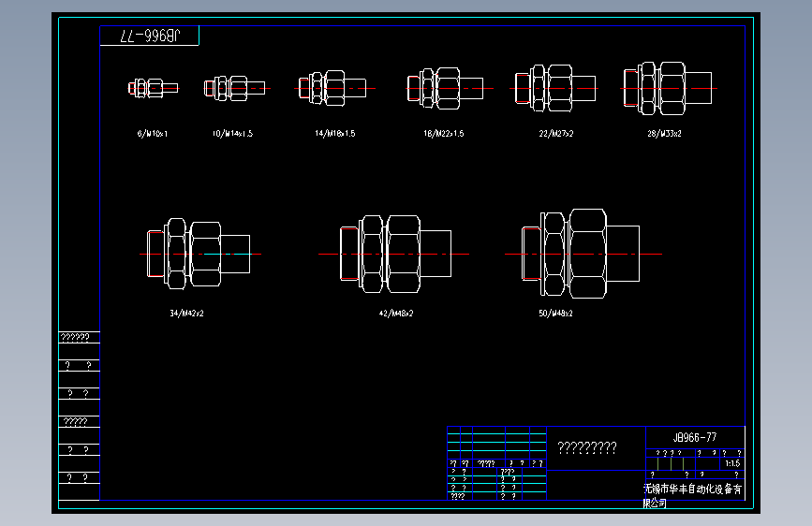Select the 22/M27x2 fitting drawing
812x526 pixels.
click(554, 88)
